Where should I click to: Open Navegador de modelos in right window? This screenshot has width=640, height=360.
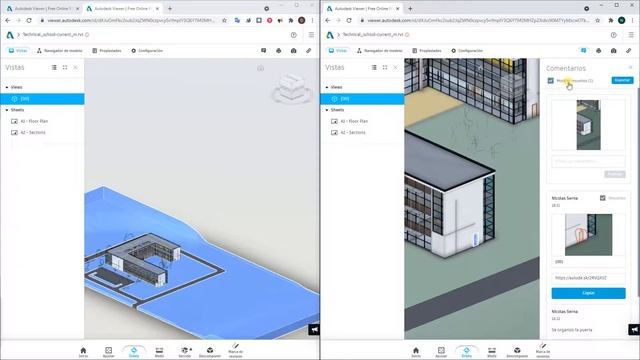(x=380, y=51)
